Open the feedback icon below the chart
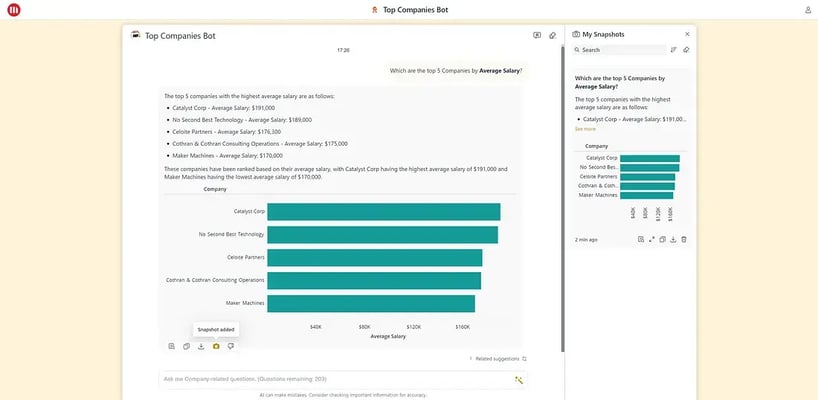 click(x=231, y=346)
